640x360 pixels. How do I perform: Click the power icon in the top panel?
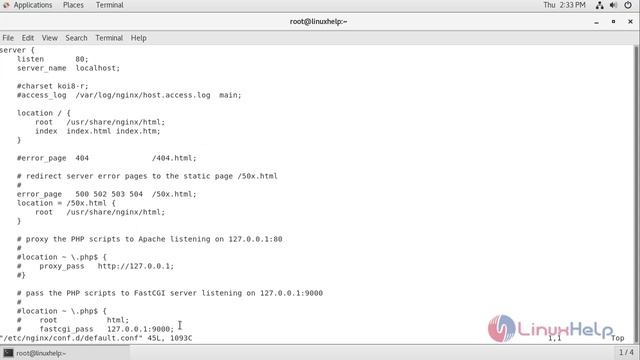click(x=628, y=5)
